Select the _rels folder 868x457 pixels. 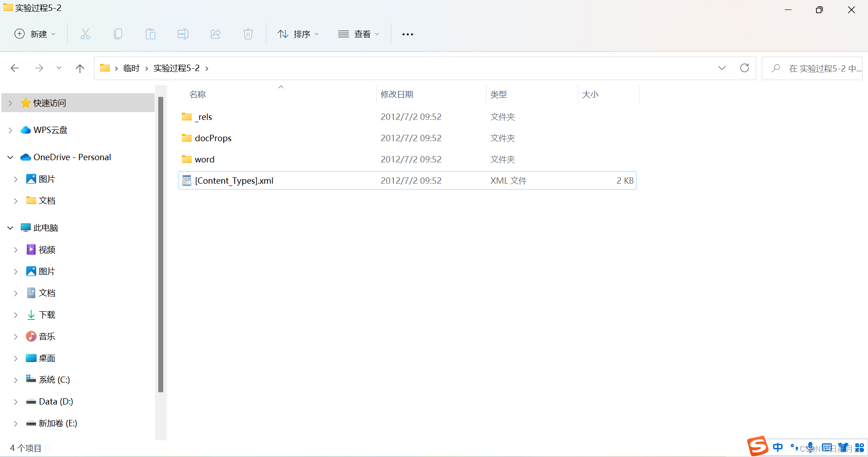(407, 117)
